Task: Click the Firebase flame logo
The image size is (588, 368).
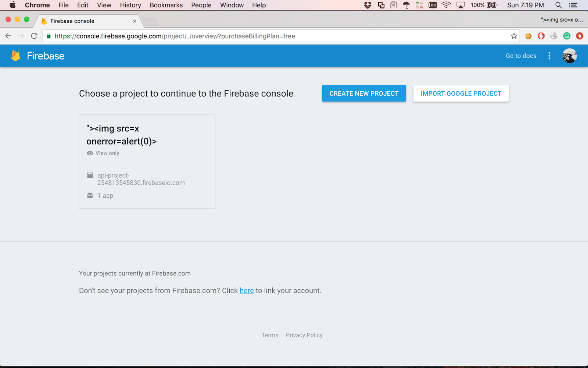Action: [15, 56]
